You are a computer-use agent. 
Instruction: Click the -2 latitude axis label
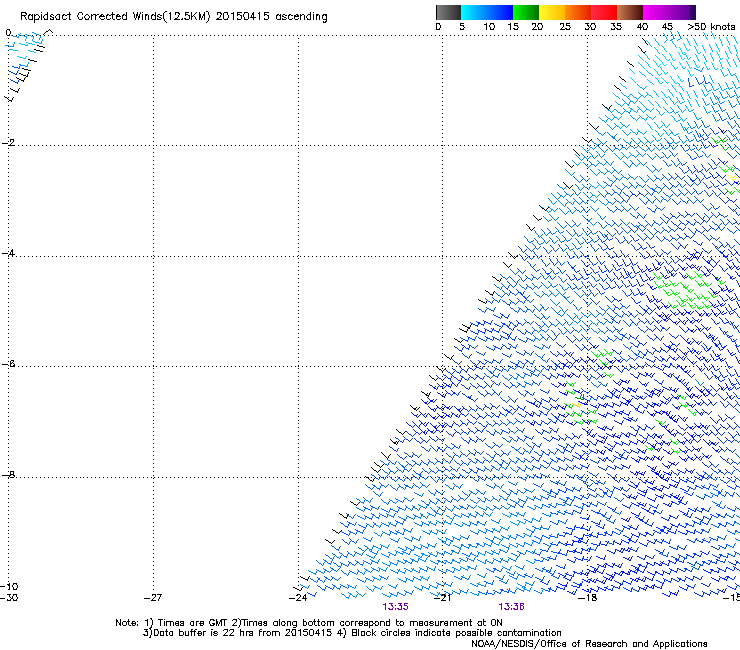[x=8, y=143]
